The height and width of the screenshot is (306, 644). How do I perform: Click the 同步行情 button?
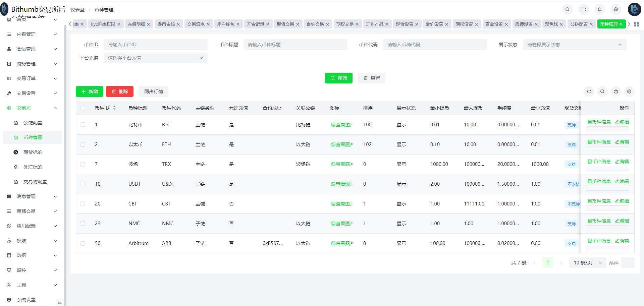[x=153, y=91]
